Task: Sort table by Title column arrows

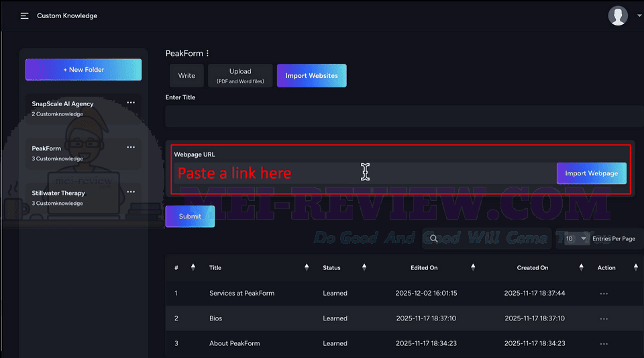Action: tap(307, 267)
